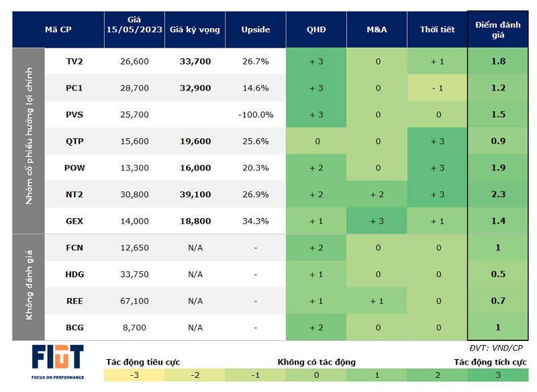This screenshot has height=392, width=537.
Task: Click the REE price cell 67,100
Action: pos(134,301)
